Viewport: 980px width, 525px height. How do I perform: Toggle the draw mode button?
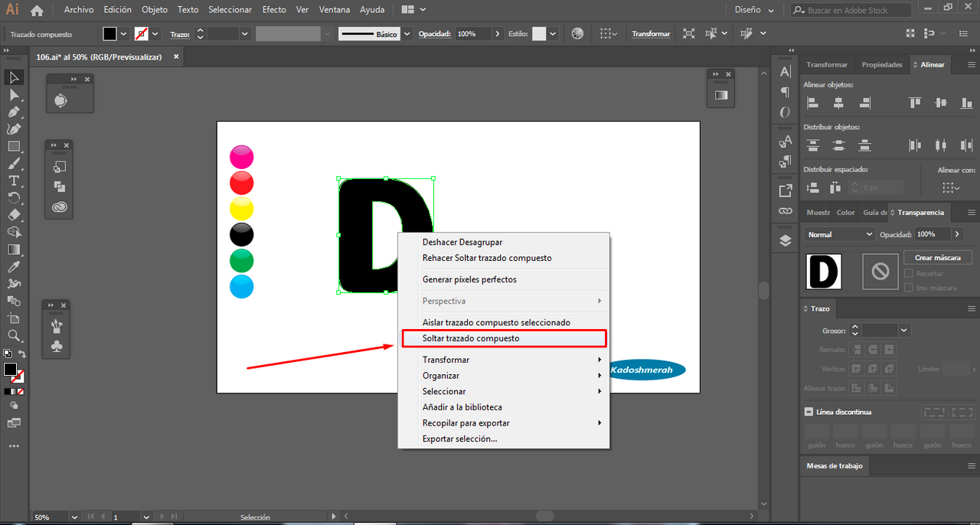point(14,406)
